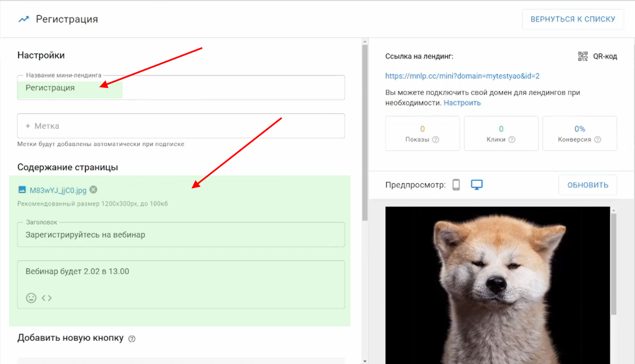Click help icon next to Показы
This screenshot has height=364, width=635.
point(436,140)
